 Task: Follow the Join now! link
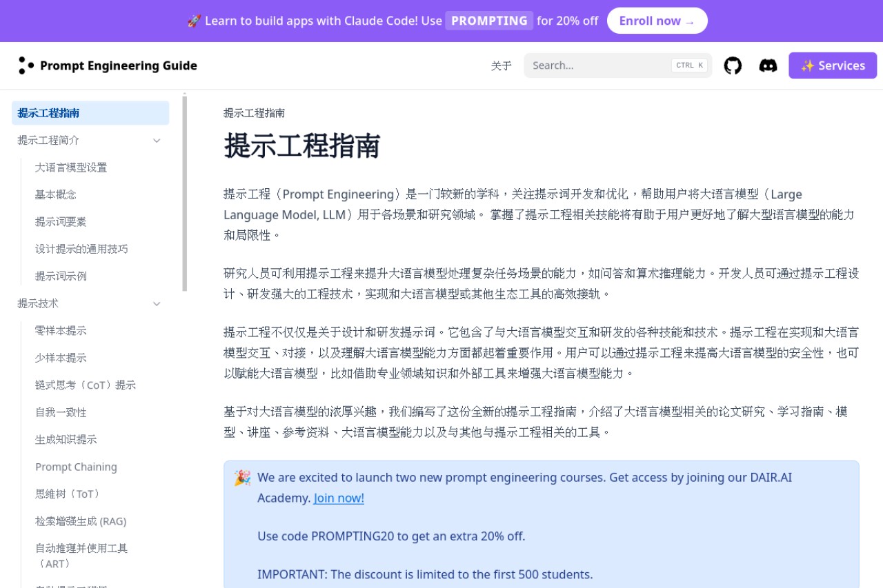(339, 498)
